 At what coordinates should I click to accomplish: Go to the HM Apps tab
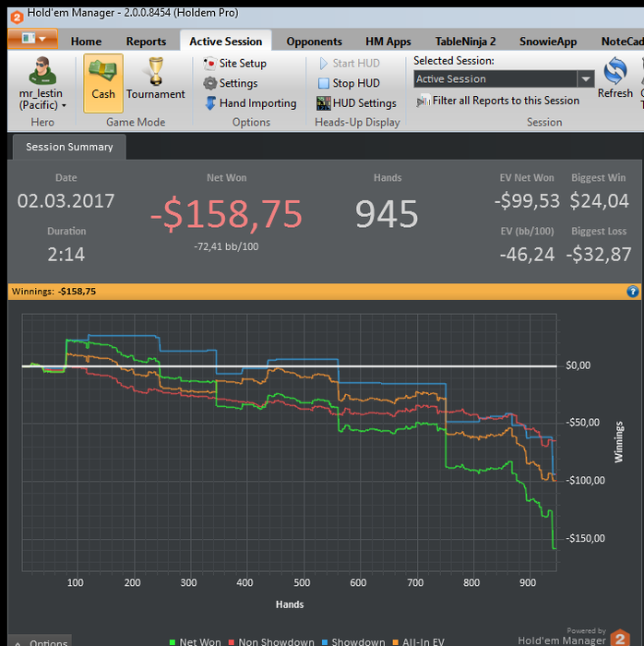[388, 42]
